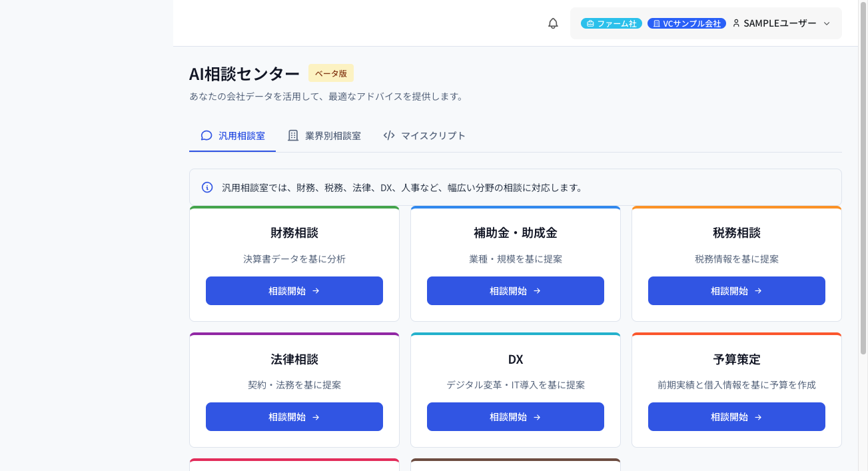Open the notification bell
The image size is (868, 471).
(552, 23)
